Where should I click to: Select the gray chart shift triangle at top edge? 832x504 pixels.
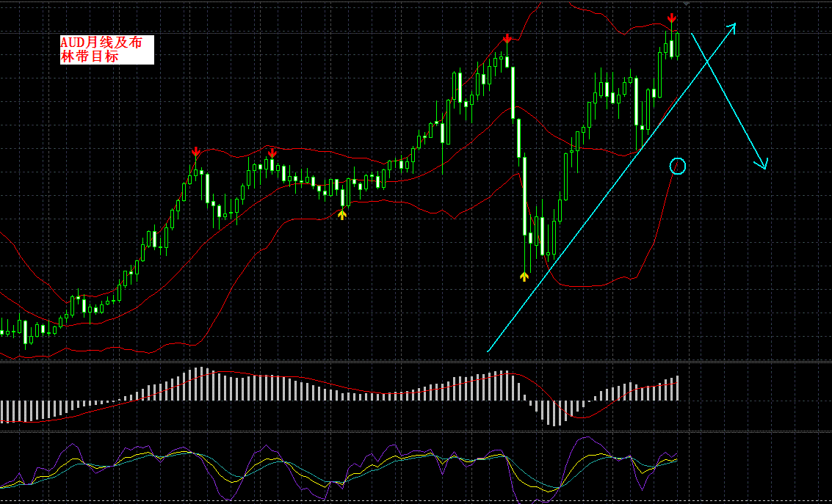[x=686, y=3]
